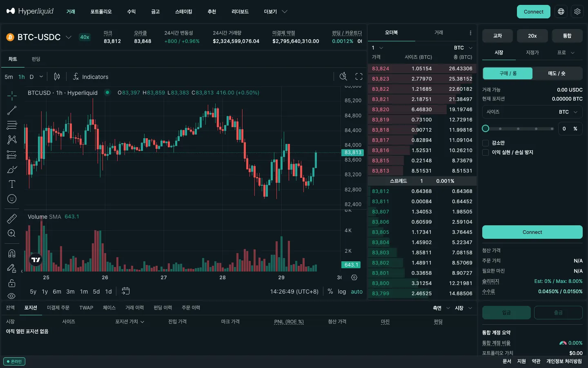Toggle magnet mode on chart

(x=12, y=254)
